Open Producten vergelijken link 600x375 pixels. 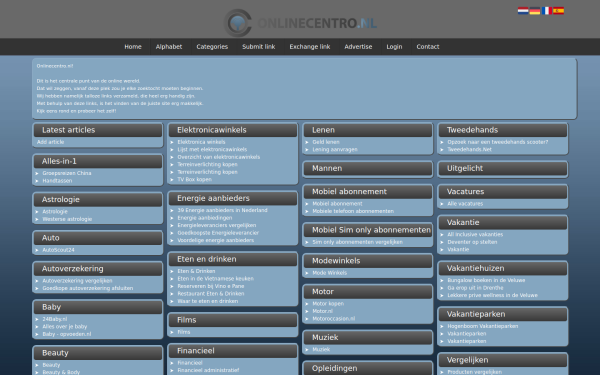point(474,372)
